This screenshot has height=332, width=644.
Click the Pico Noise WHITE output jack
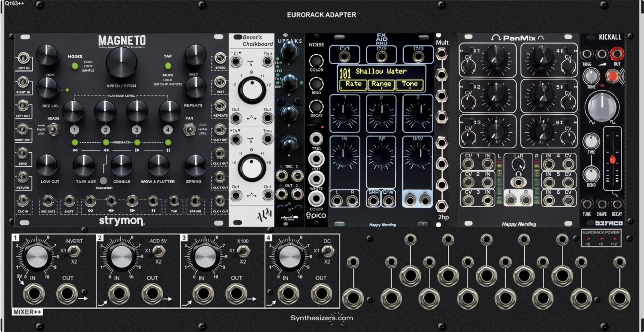(316, 179)
